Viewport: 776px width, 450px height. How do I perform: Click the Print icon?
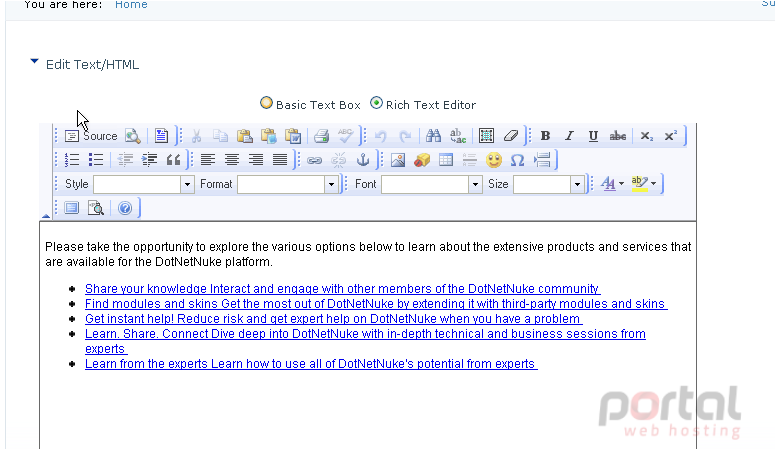(322, 136)
